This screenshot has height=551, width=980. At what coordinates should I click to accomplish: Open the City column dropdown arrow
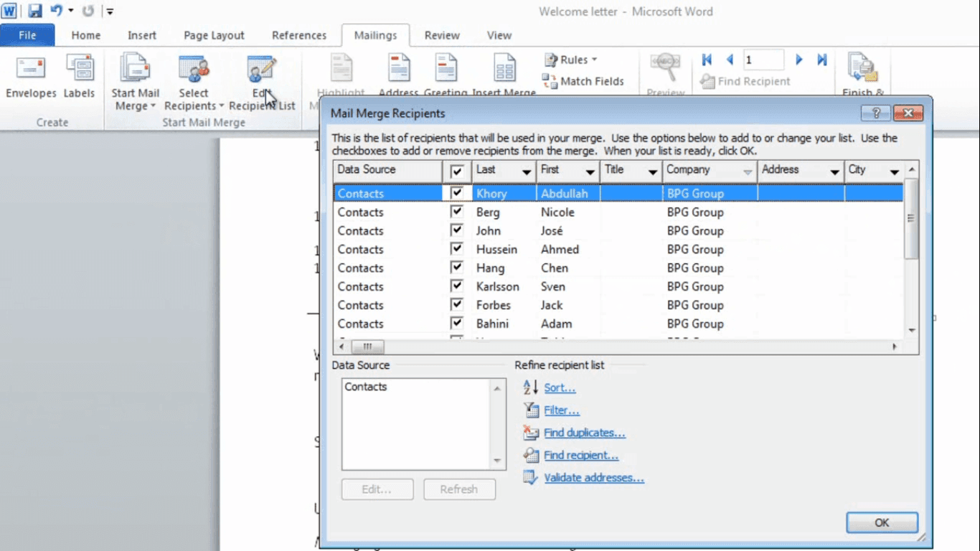894,172
